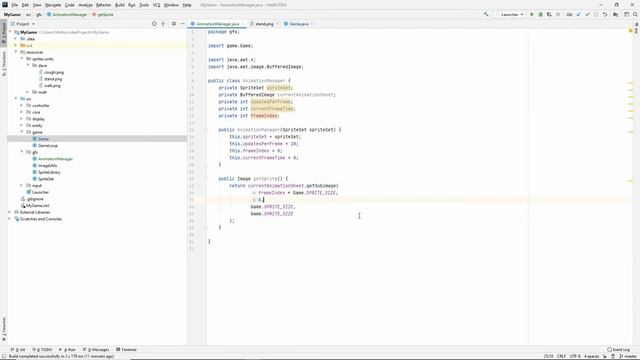The width and height of the screenshot is (640, 360).
Task: Collapse the MyGame project root node
Action: coord(10,32)
